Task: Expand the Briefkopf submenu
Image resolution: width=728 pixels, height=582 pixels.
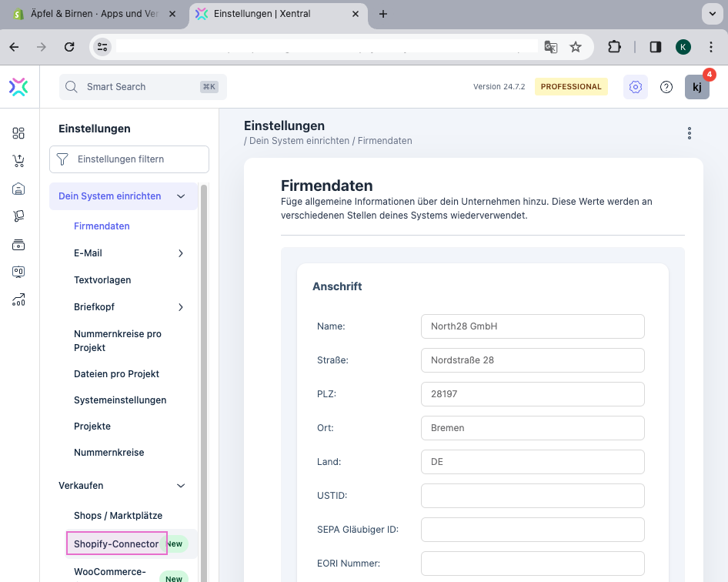Action: (x=181, y=307)
